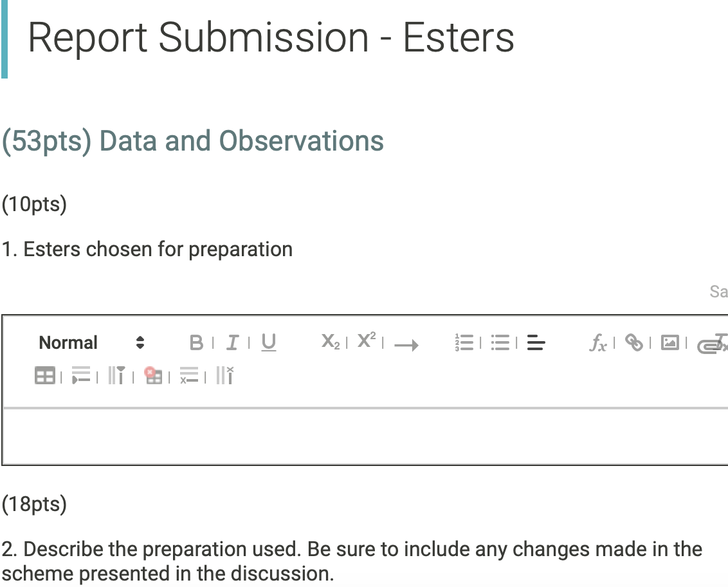The image size is (728, 587).
Task: Open the fx equation editor
Action: 599,342
